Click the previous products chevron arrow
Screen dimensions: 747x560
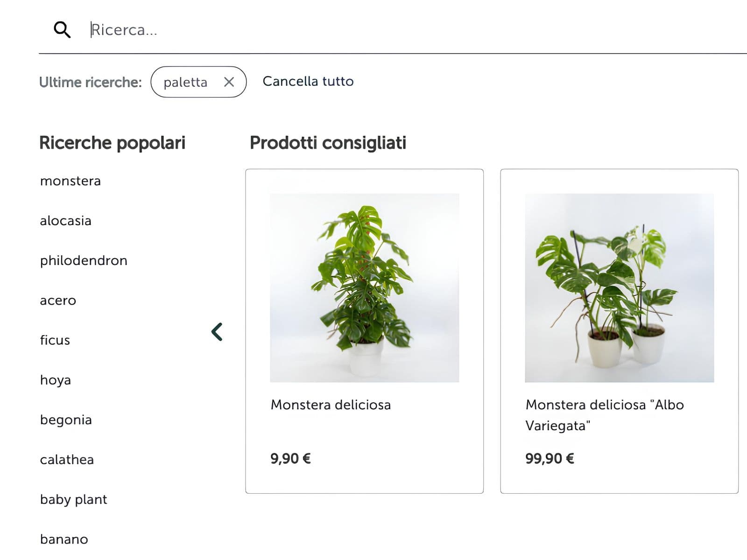(217, 332)
